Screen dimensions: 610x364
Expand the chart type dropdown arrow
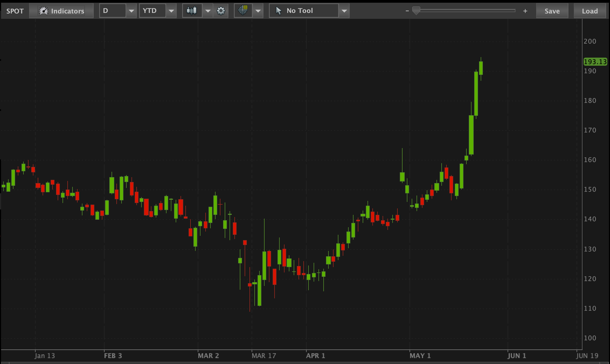tap(208, 11)
